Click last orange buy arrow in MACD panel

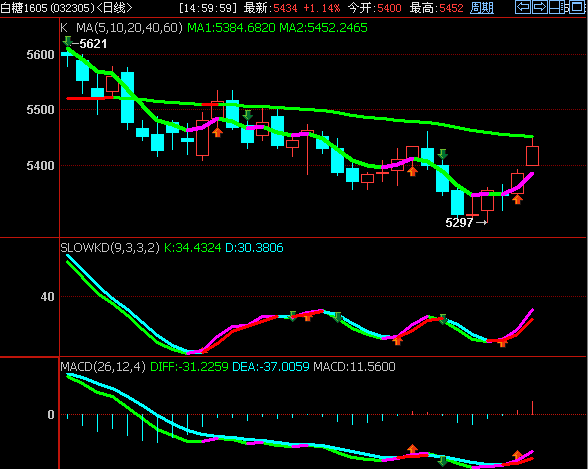coord(518,455)
